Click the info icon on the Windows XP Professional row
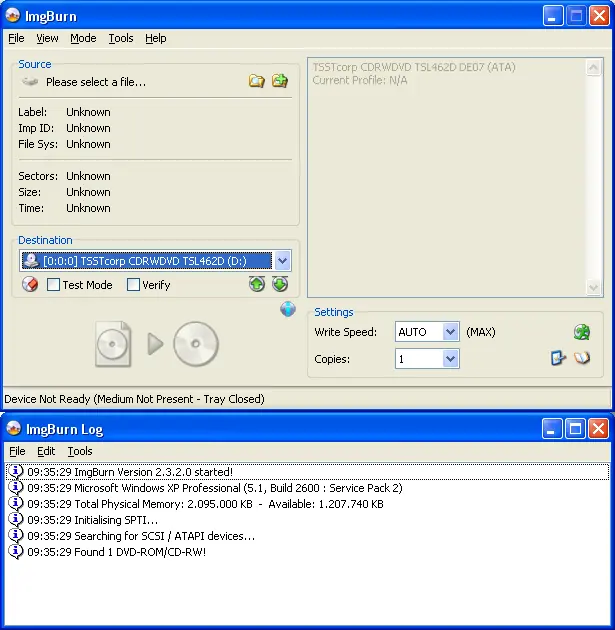The height and width of the screenshot is (630, 615). click(x=16, y=488)
